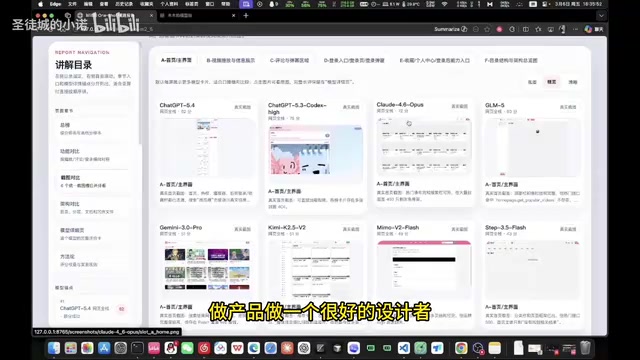The height and width of the screenshot is (360, 640).
Task: Open Google Chrome in the dock
Action: click(x=461, y=348)
